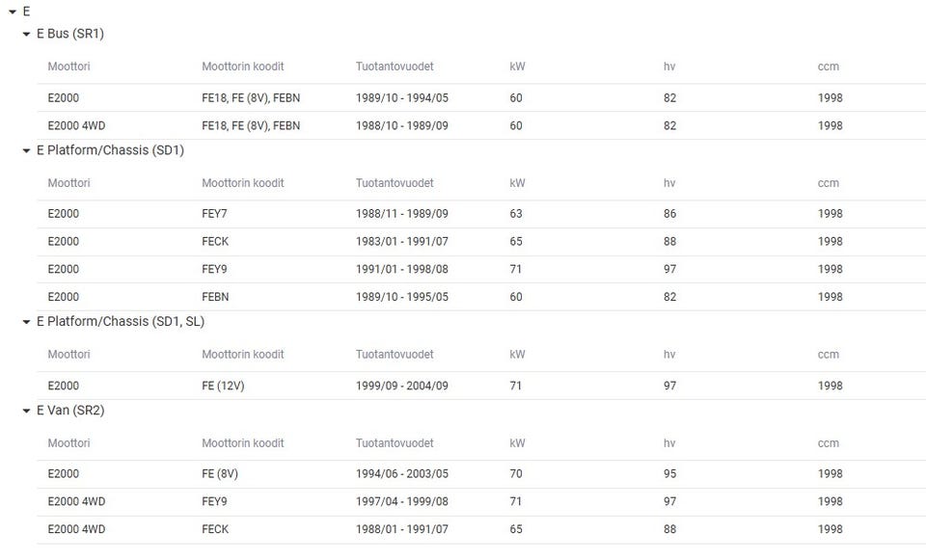
Task: Click the E Platform/Chassis (SD1, SL) heading
Action: (120, 321)
